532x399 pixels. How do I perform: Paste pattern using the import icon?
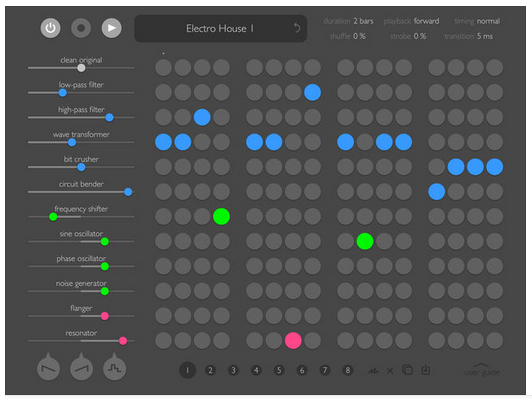tap(426, 370)
